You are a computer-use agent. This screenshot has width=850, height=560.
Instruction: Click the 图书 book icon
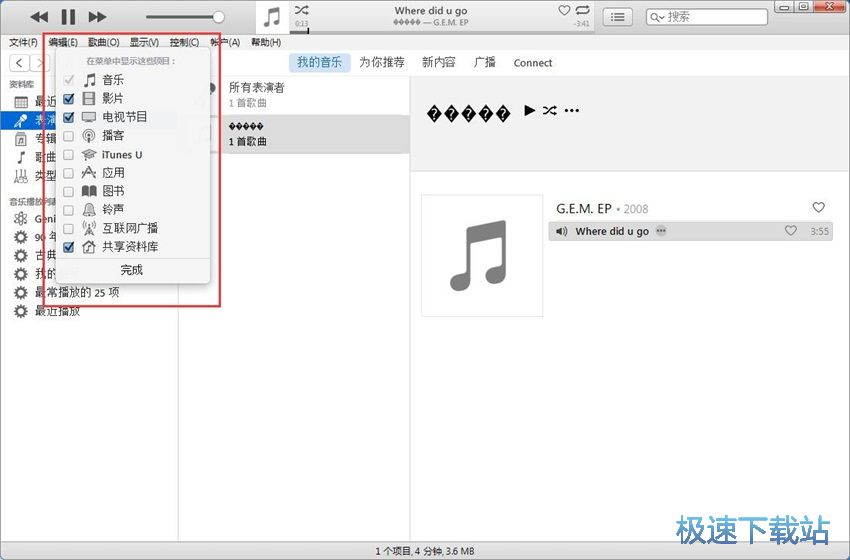click(89, 191)
